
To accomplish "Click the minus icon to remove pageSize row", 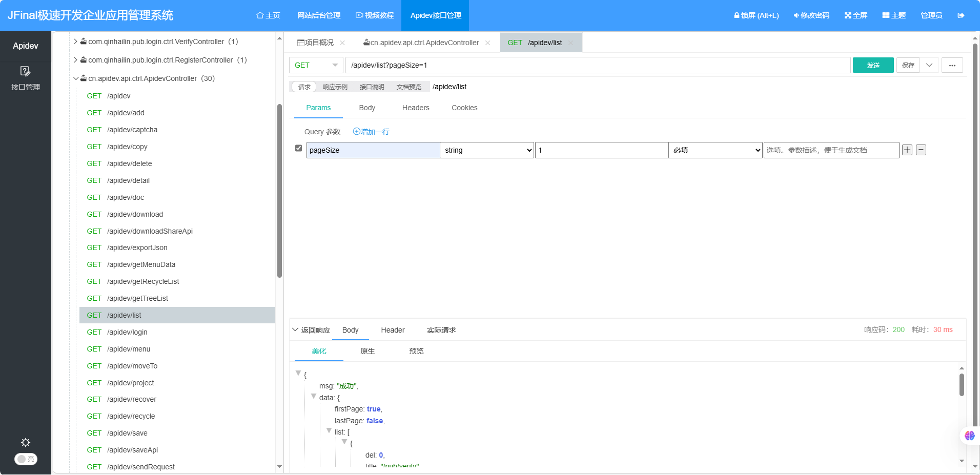I will 921,150.
